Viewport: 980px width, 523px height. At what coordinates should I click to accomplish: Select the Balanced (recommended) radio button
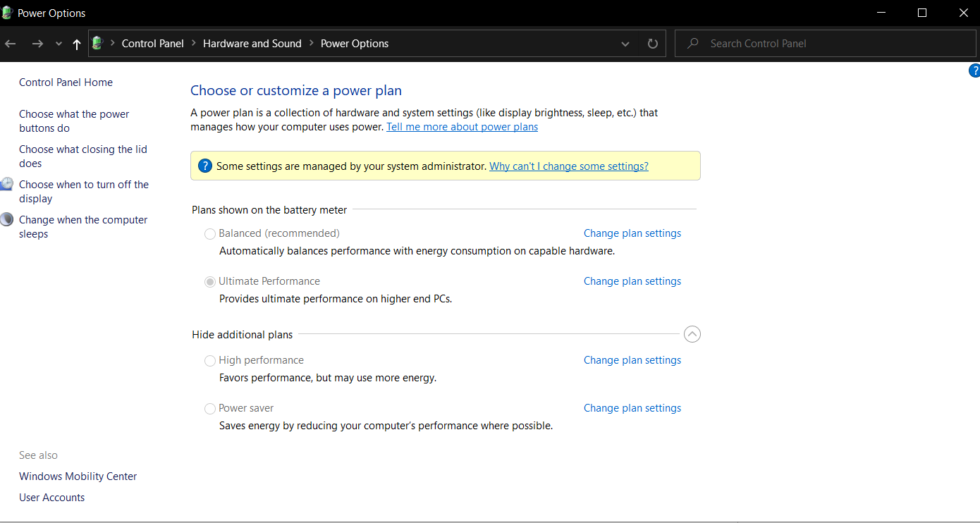(x=209, y=234)
